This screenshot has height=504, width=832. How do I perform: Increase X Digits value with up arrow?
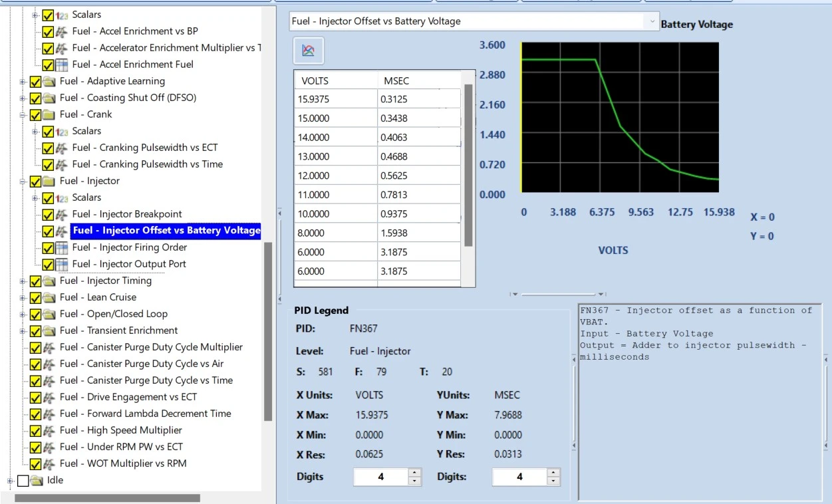414,473
